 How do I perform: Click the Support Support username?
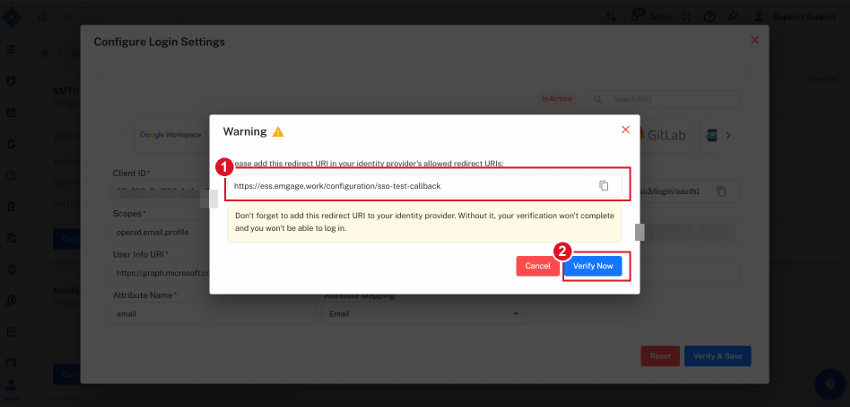point(804,17)
